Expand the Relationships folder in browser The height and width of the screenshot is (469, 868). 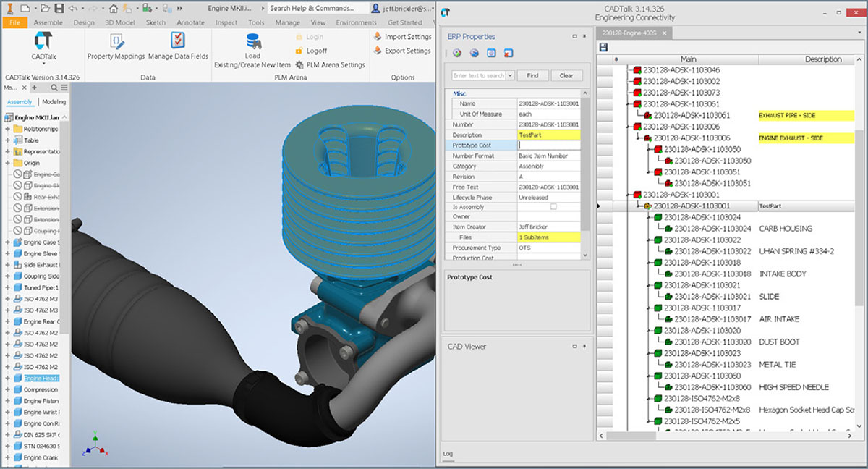point(8,129)
